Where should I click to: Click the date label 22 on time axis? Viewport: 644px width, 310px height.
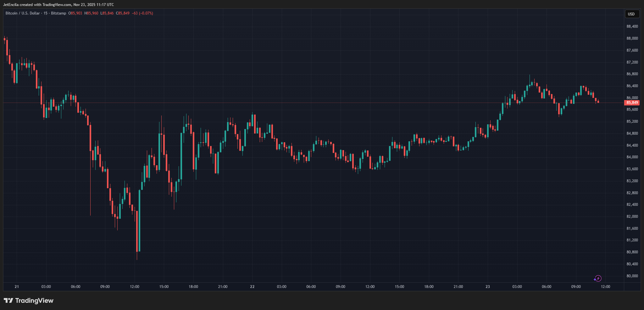click(x=252, y=287)
